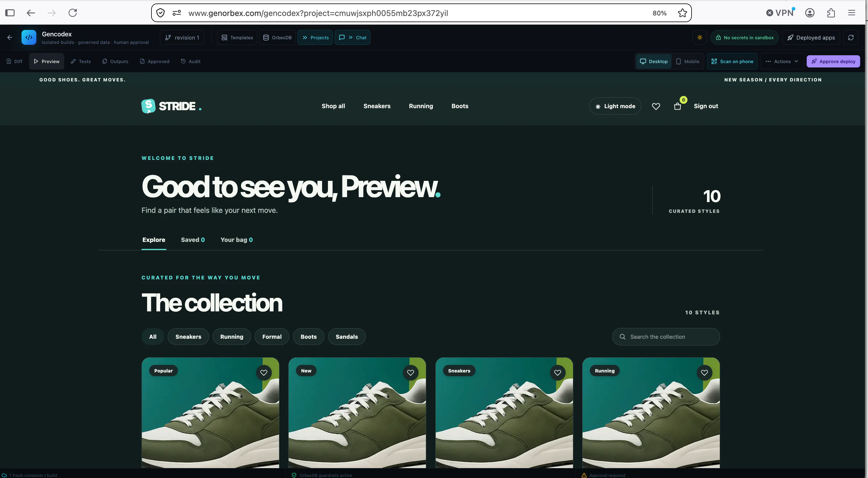Favorite the Running shoe with its heart
Viewport: 868px width, 478px height.
(704, 372)
